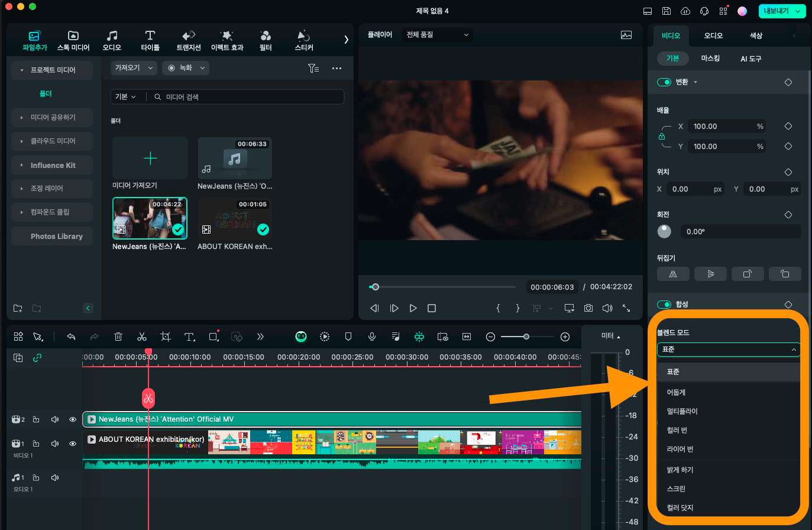
Task: Switch to the 스톡 미디어 tab
Action: point(73,41)
